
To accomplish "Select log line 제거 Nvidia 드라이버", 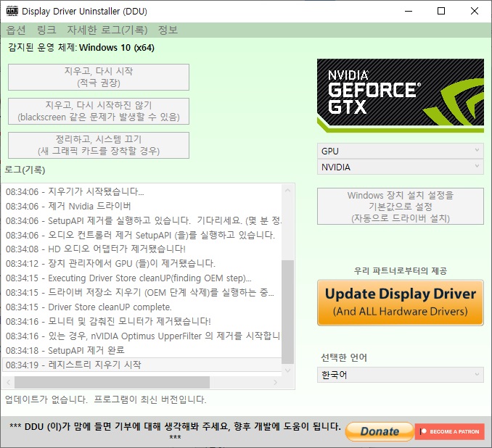I will click(142, 206).
